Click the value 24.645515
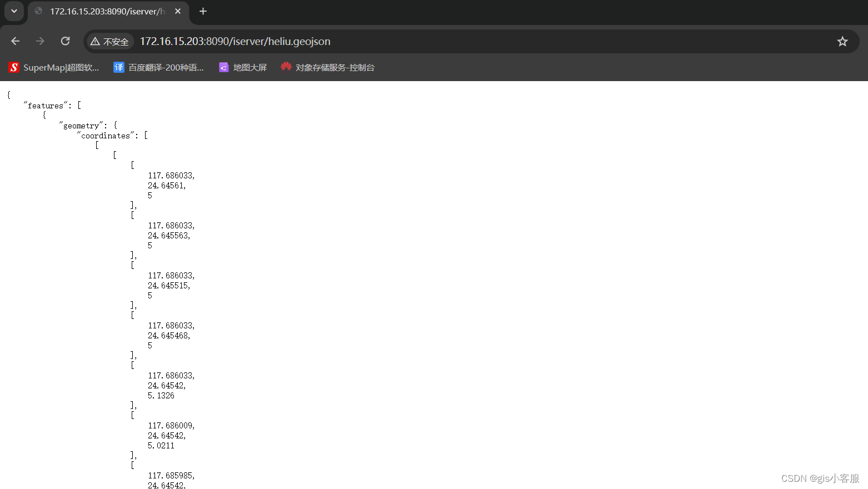The height and width of the screenshot is (489, 868). click(169, 286)
